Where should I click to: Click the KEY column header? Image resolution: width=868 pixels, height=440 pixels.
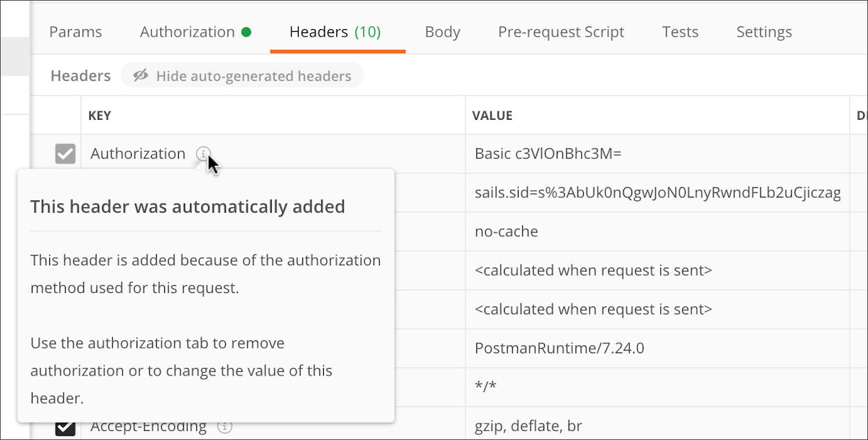pyautogui.click(x=99, y=115)
